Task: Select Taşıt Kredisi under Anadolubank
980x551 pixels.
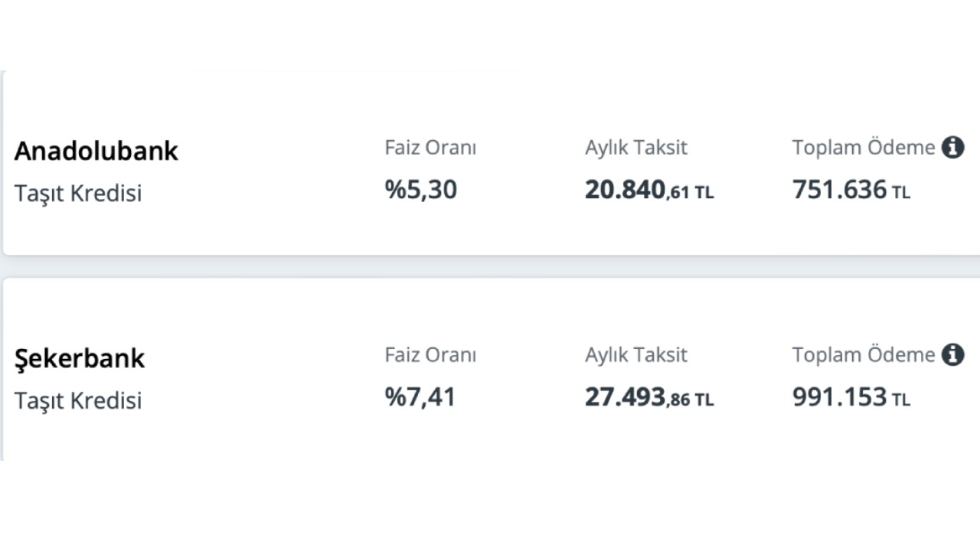Action: point(78,194)
